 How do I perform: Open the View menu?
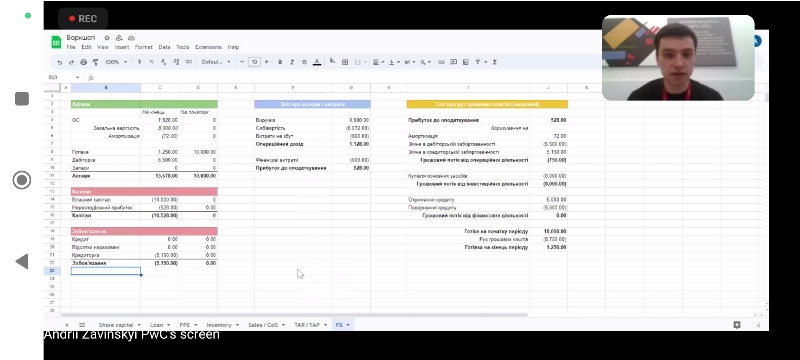(x=103, y=47)
